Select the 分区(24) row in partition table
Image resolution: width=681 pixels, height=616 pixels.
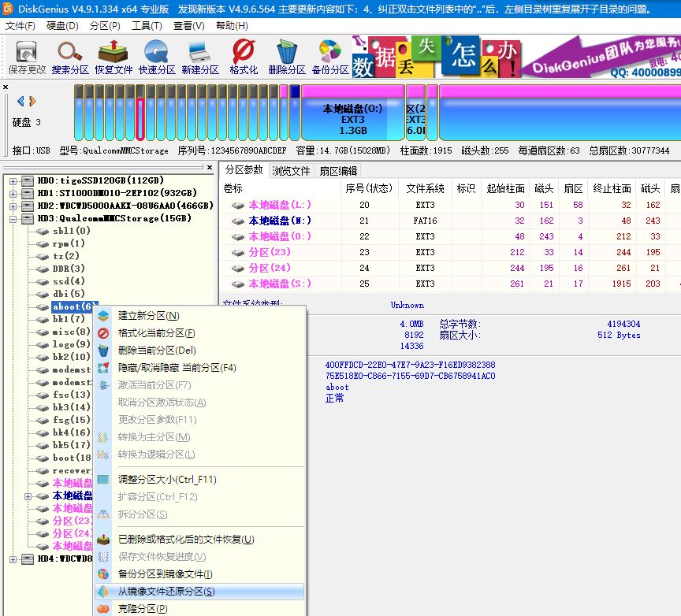(450, 268)
